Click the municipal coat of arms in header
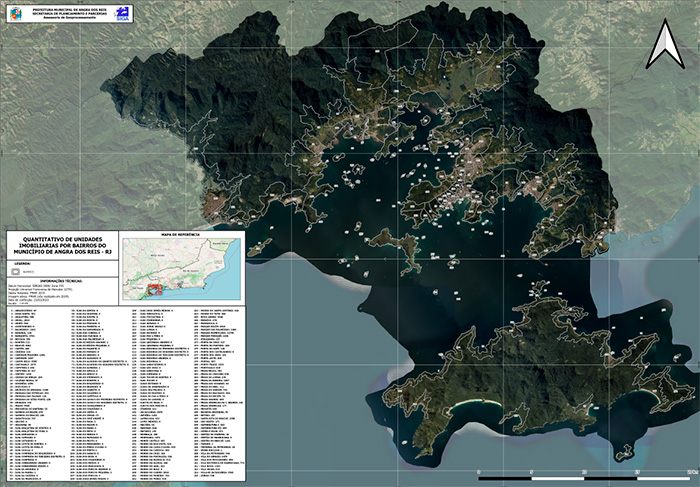The image size is (700, 487). pos(16,13)
